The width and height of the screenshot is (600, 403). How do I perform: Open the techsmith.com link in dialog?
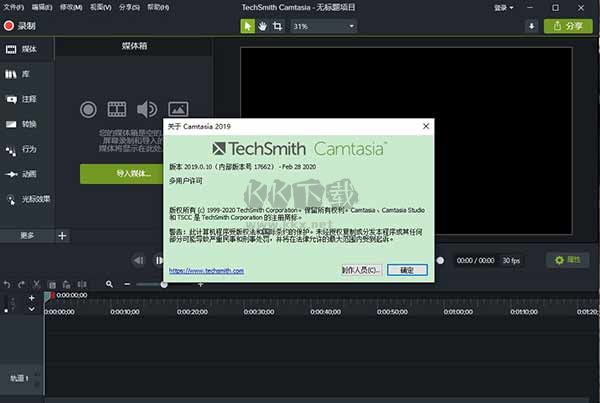206,271
